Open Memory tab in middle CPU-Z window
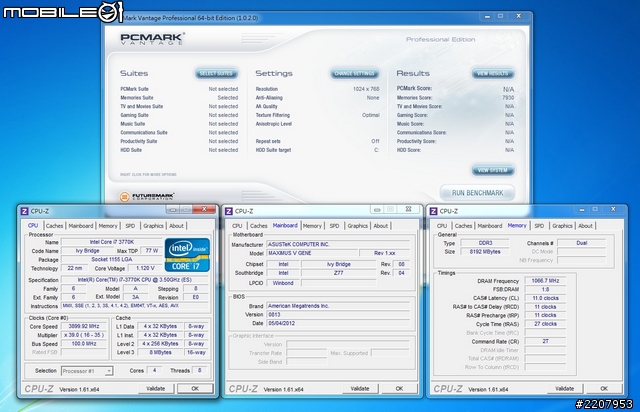 tap(312, 226)
